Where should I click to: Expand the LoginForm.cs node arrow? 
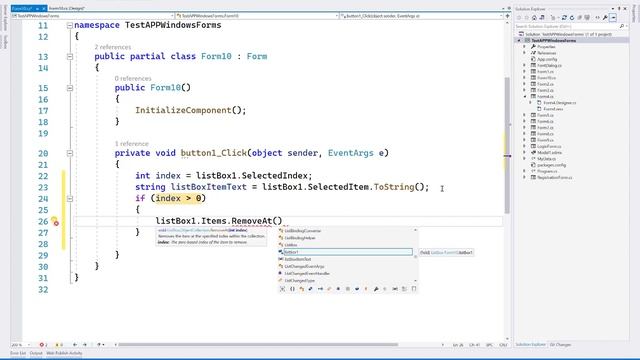pyautogui.click(x=524, y=146)
